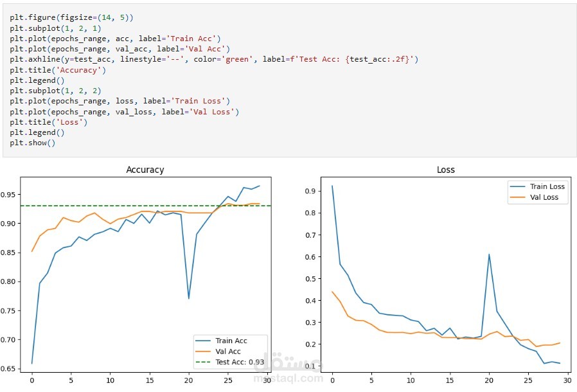Click the x-axis label 10 on Loss chart

point(411,380)
